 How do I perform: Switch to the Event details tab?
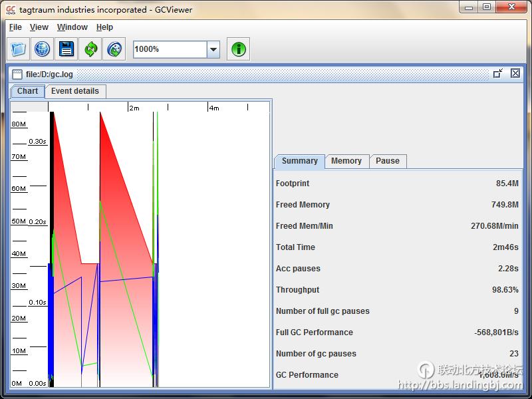[x=75, y=91]
